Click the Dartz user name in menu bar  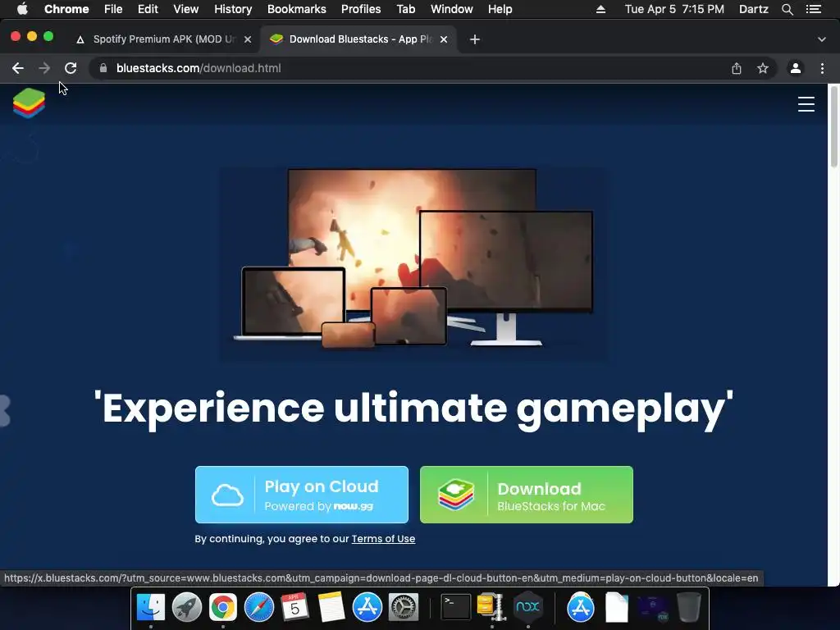[754, 9]
